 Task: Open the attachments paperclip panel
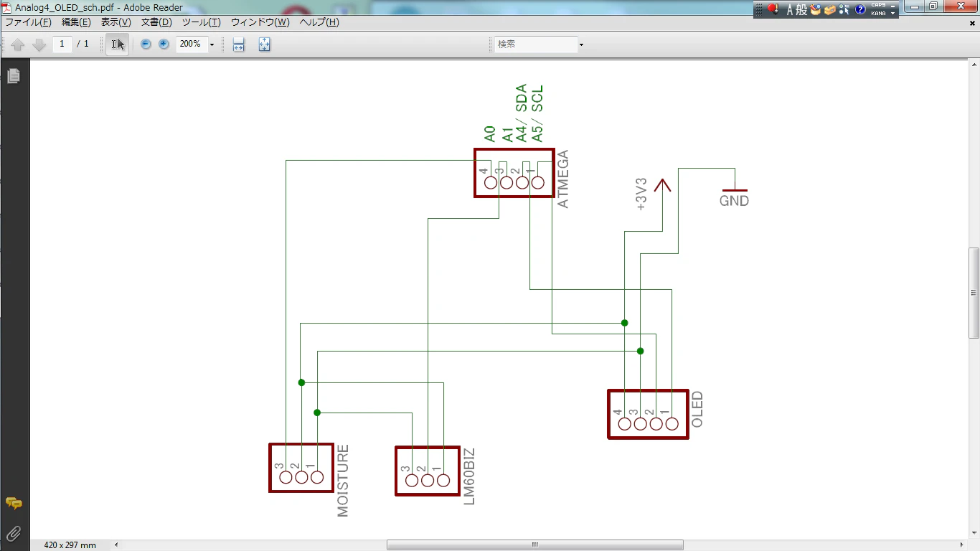(13, 533)
